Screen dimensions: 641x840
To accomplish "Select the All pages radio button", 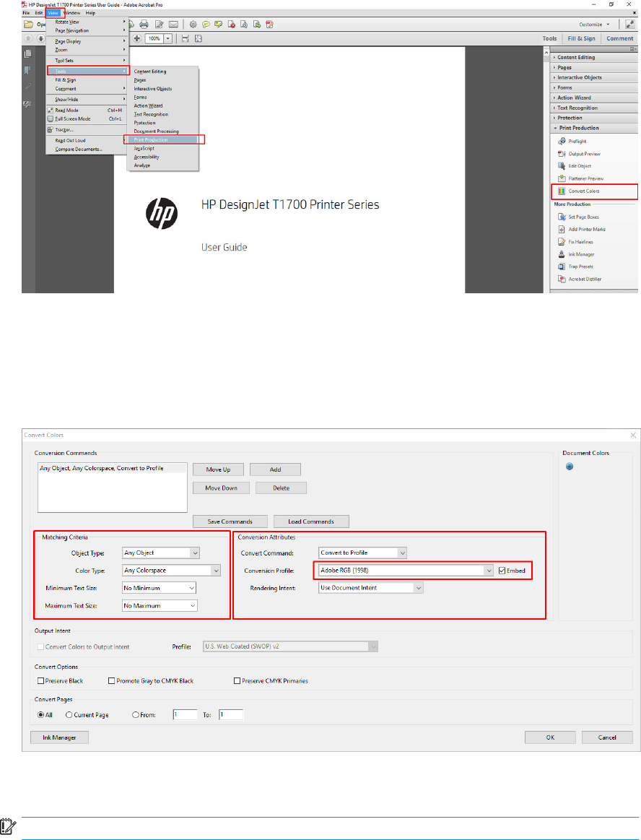I will pos(40,714).
